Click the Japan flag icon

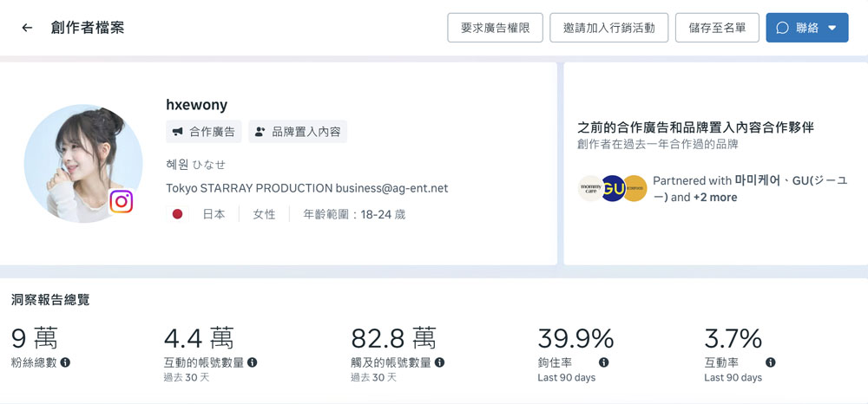point(177,214)
